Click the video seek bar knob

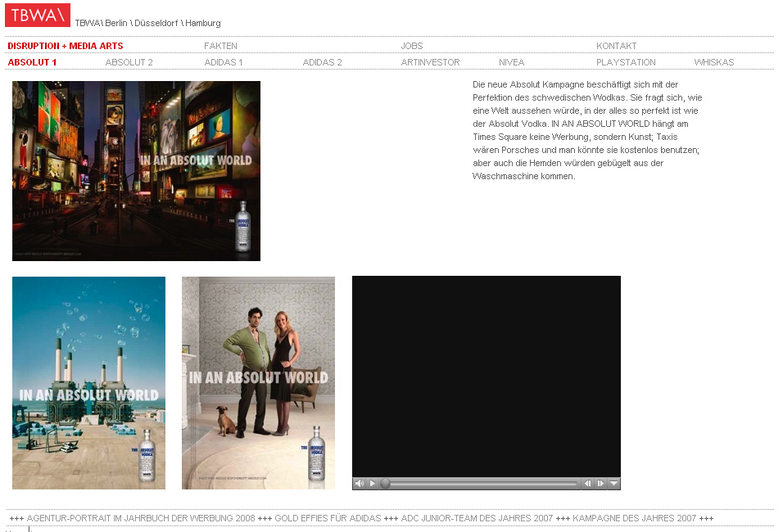coord(385,483)
